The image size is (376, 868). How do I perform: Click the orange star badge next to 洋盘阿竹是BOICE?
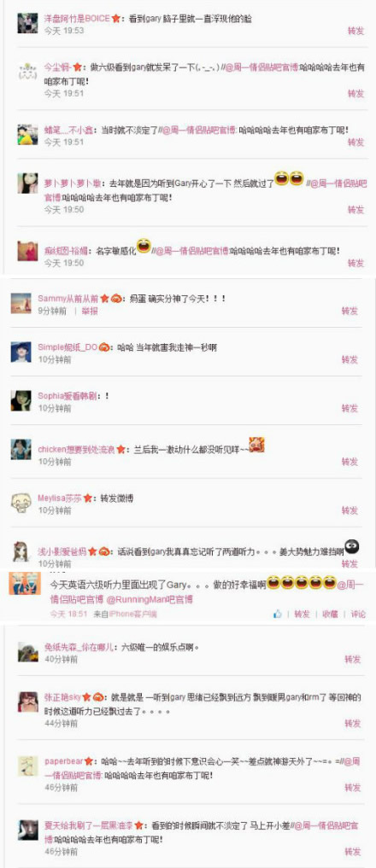[115, 19]
